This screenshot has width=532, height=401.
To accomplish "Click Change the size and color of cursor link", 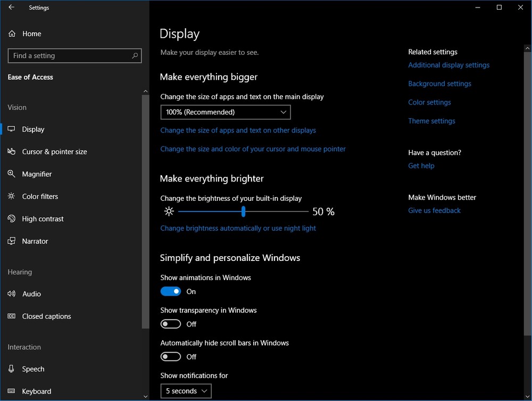I will click(253, 149).
